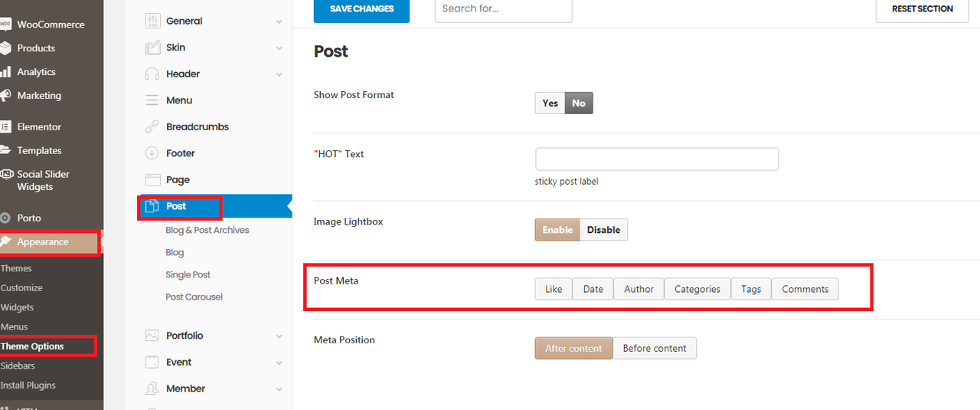Click the Member people icon
This screenshot has width=980, height=410.
coord(152,389)
